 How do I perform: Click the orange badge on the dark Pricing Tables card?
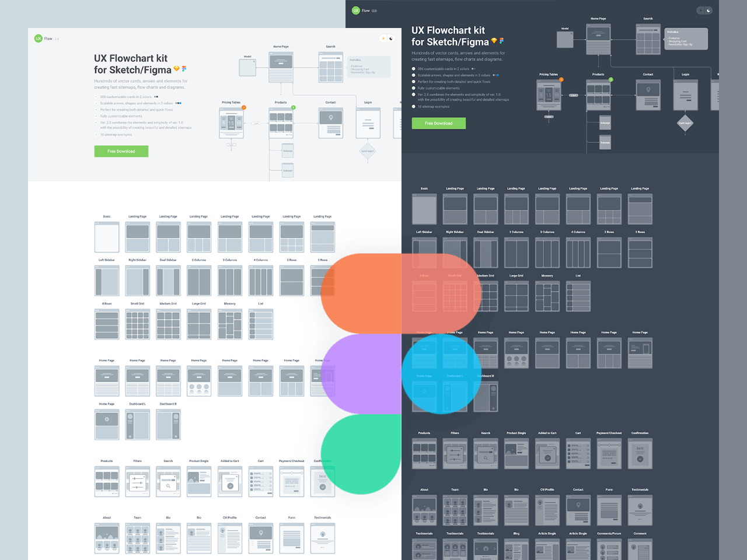pos(561,79)
